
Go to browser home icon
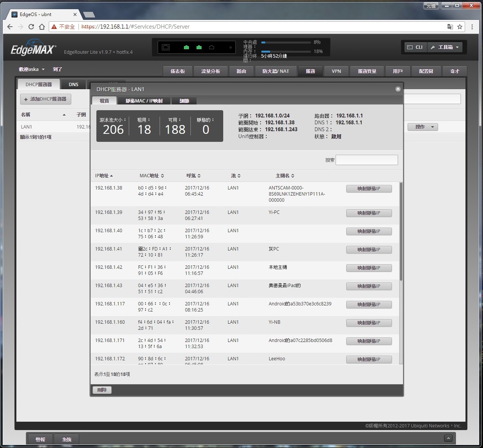pos(42,27)
